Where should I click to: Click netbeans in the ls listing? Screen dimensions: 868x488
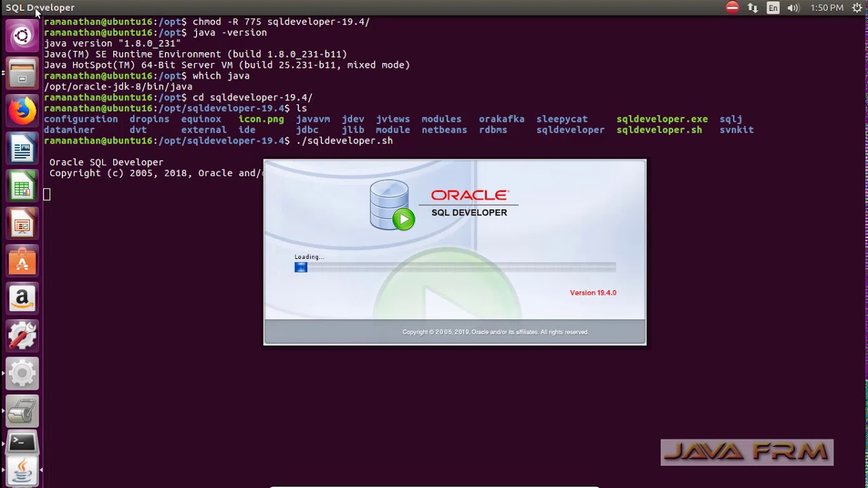coord(444,130)
